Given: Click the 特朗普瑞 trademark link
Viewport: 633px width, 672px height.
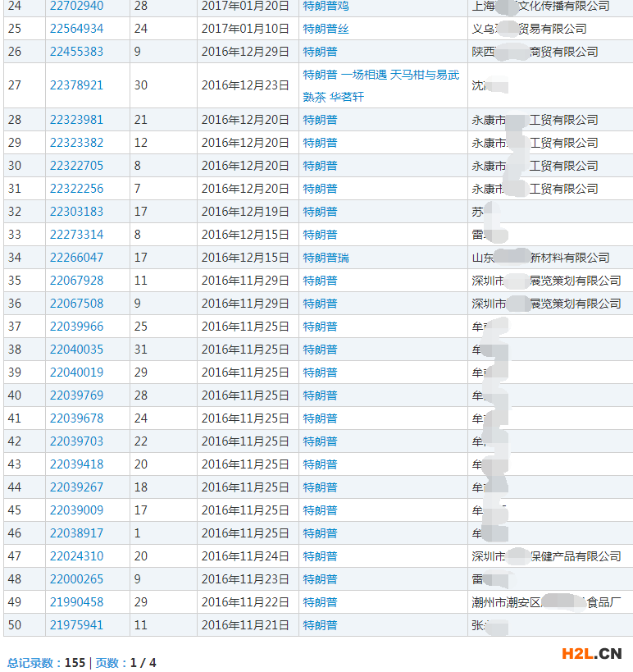Looking at the screenshot, I should (326, 258).
